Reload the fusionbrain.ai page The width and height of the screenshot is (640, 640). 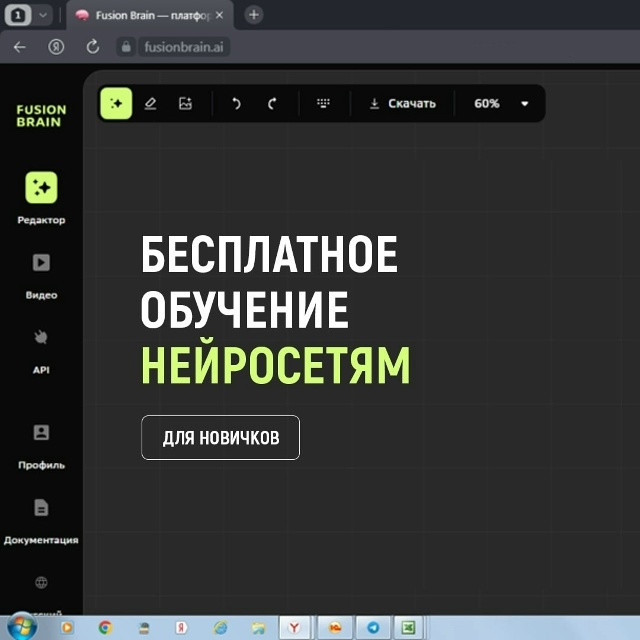[93, 47]
